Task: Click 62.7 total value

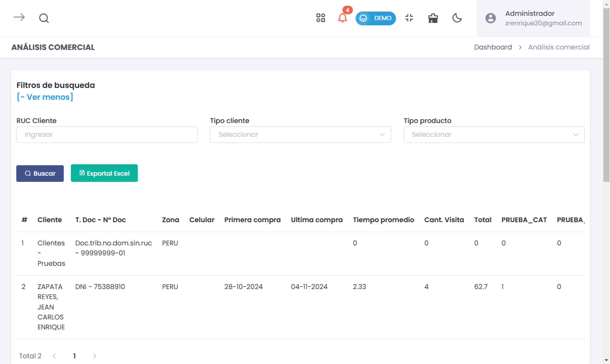Action: coord(481,287)
